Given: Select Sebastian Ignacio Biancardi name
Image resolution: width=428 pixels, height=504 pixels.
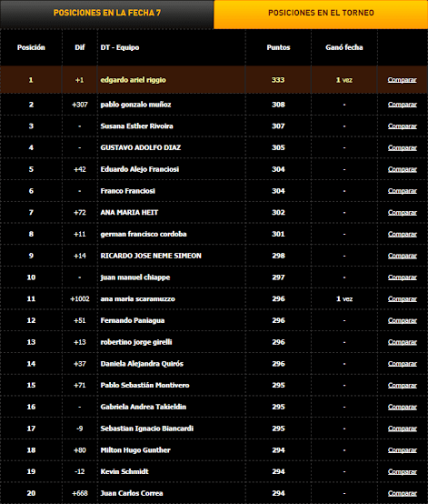Looking at the screenshot, I should pyautogui.click(x=147, y=428).
